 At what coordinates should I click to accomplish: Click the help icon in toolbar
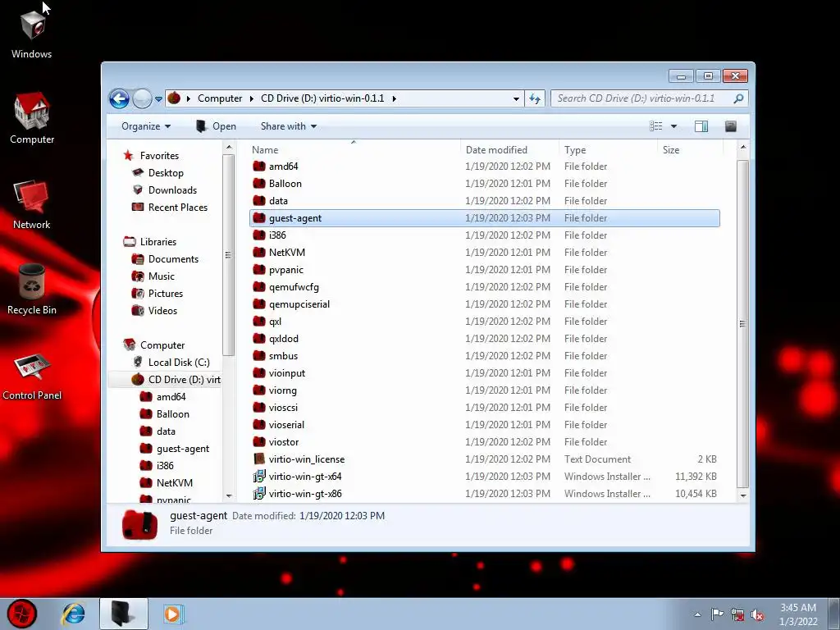coord(731,126)
